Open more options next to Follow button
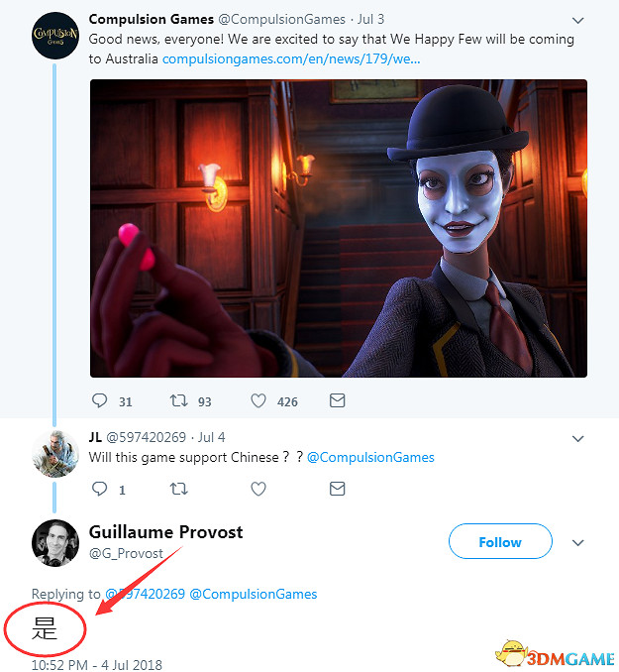 click(578, 542)
